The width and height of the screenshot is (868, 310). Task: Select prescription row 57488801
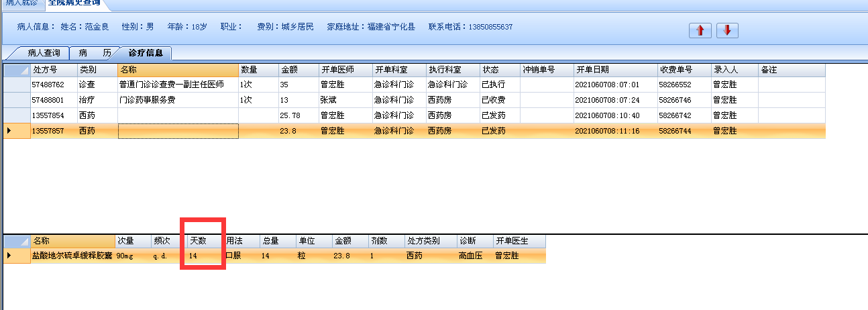click(415, 100)
